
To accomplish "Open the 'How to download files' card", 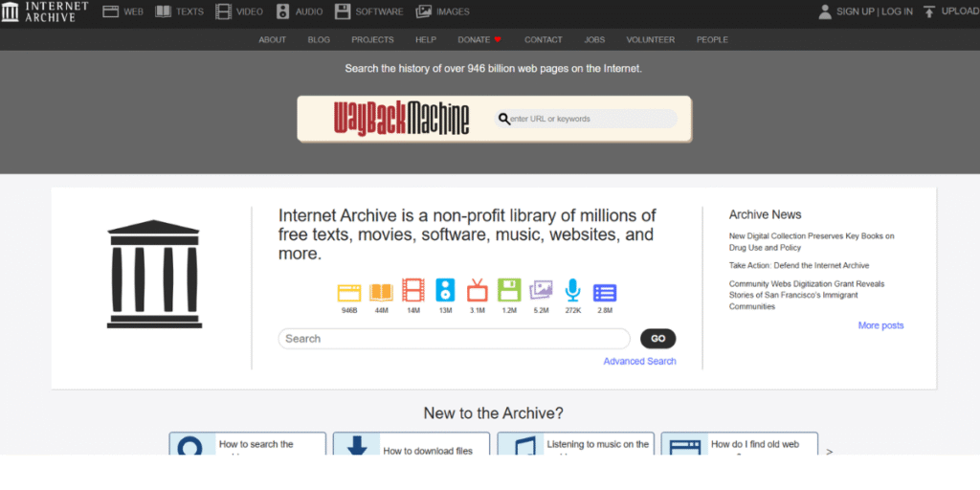I will 412,443.
